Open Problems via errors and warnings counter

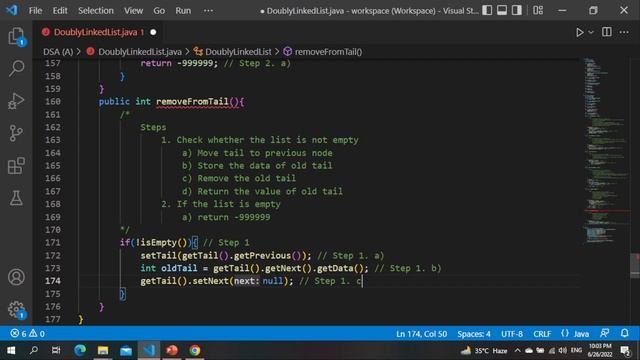(x=27, y=334)
